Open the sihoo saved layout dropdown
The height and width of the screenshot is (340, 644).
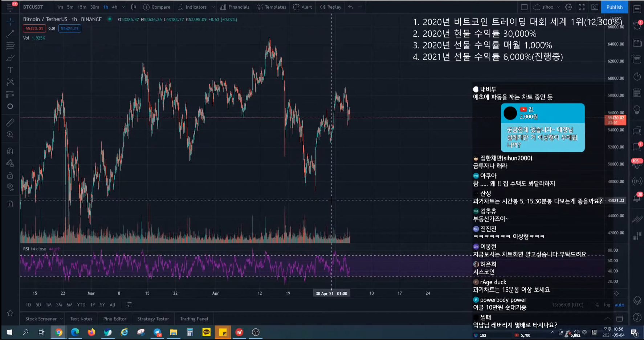tap(546, 7)
